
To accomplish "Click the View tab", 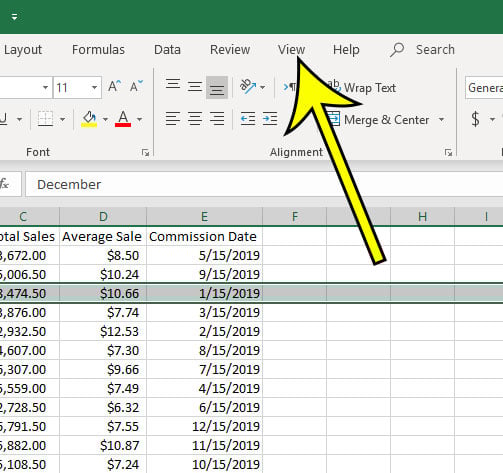I will [291, 50].
